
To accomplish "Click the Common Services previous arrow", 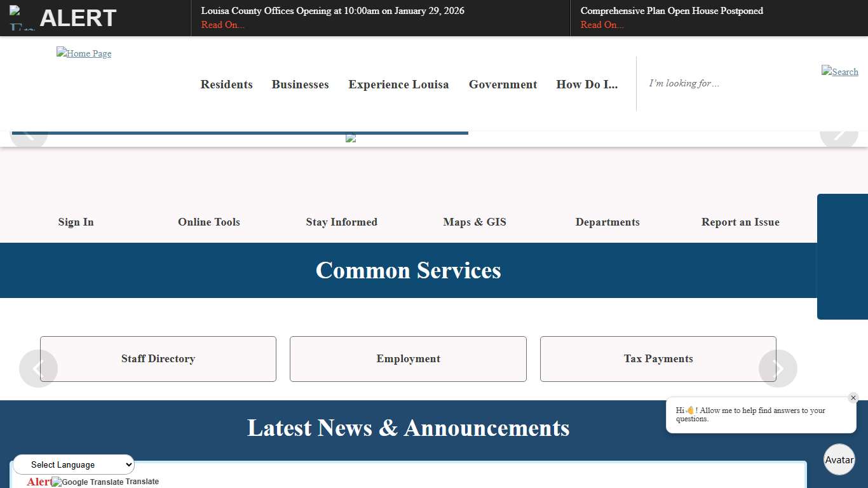I will click(38, 369).
